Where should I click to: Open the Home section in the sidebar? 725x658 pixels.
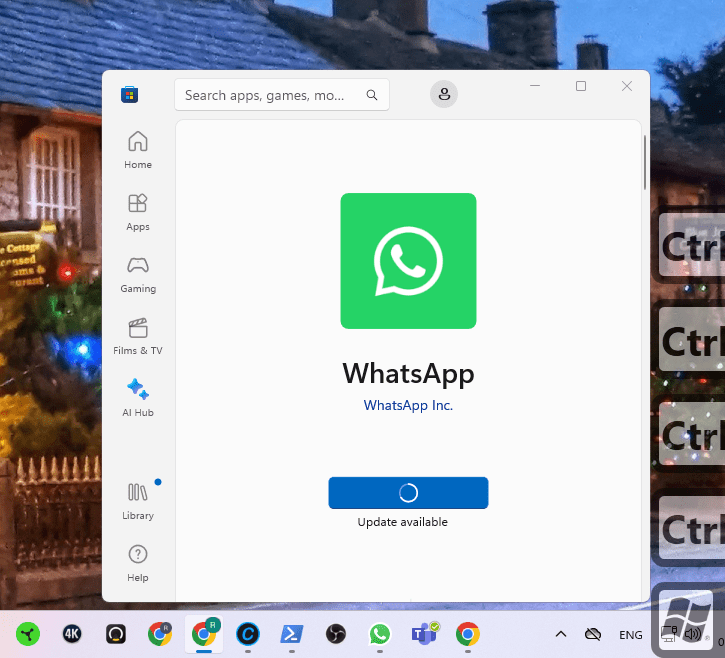tap(138, 150)
